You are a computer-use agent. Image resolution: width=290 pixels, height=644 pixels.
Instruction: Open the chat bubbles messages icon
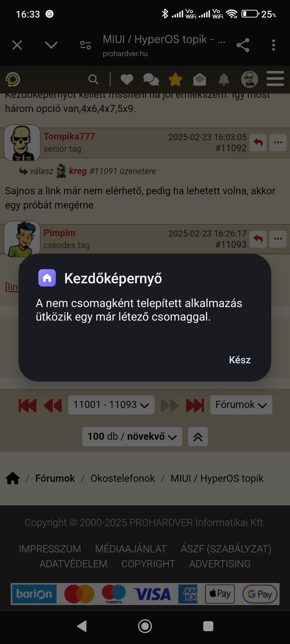(x=151, y=79)
